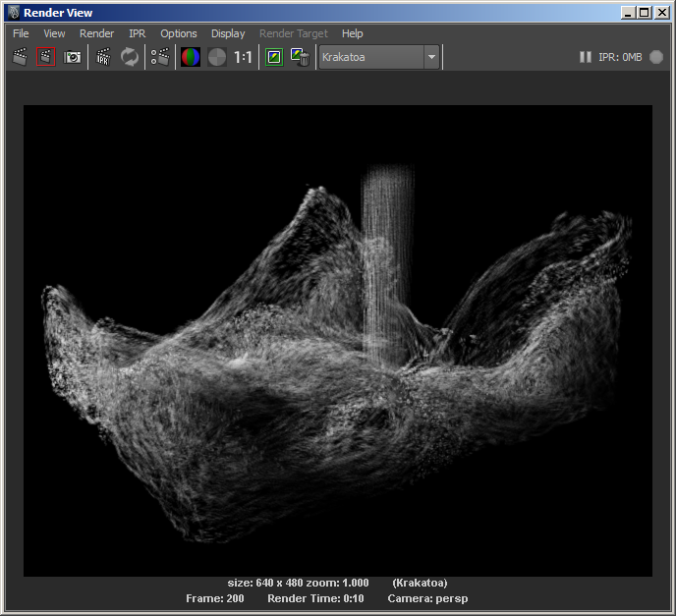This screenshot has height=616, width=676.
Task: Click the rendered particle image
Action: [x=338, y=341]
